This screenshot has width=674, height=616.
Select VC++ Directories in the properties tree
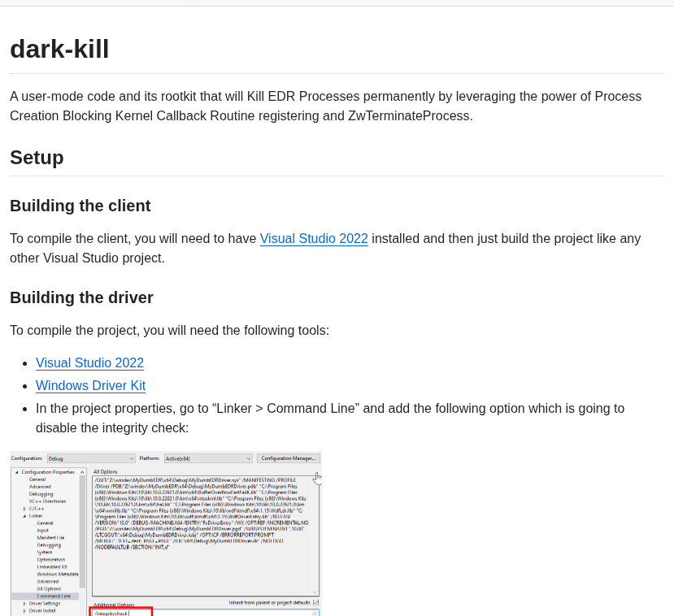pos(47,501)
